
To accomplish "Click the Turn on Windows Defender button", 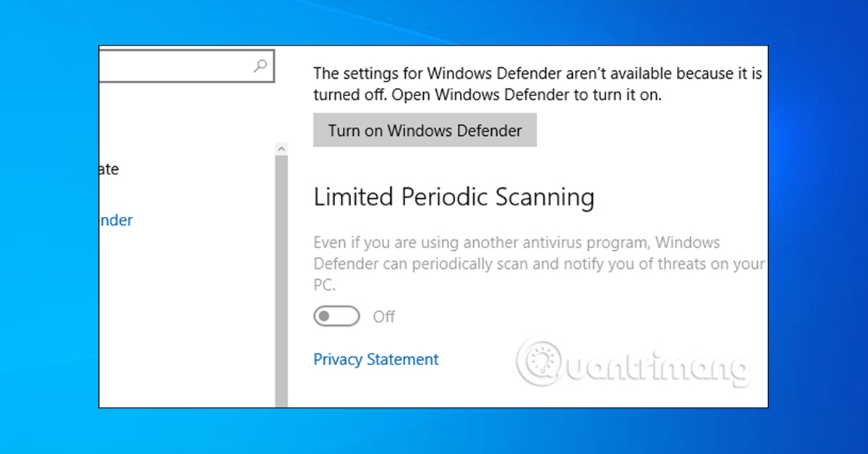I will (425, 130).
